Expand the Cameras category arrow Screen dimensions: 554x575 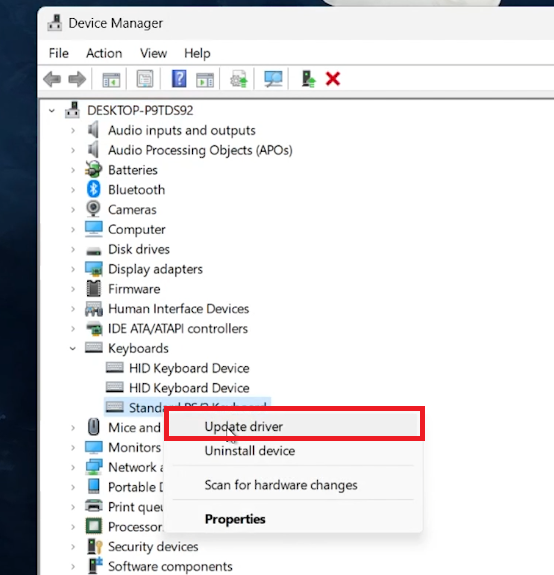coord(73,209)
